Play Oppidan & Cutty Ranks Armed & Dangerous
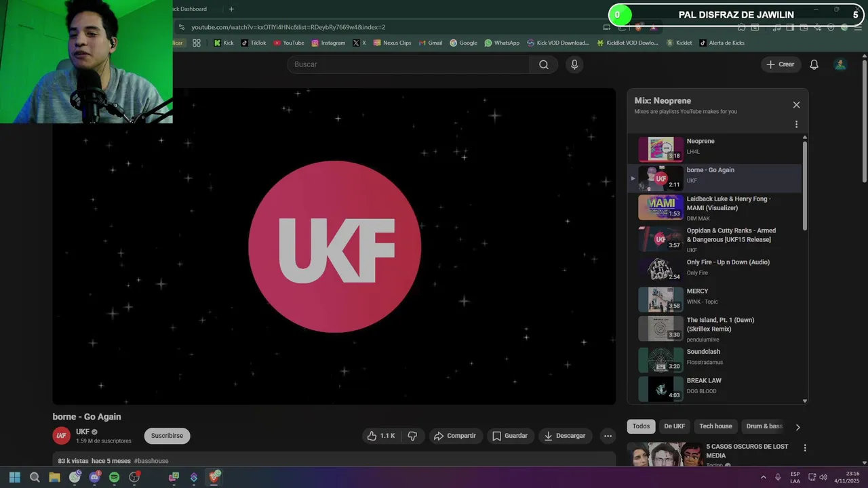The image size is (868, 488). tap(715, 239)
